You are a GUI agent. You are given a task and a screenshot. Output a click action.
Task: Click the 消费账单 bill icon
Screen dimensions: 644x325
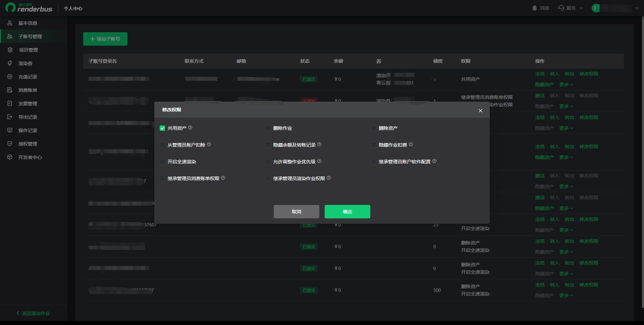click(x=10, y=90)
